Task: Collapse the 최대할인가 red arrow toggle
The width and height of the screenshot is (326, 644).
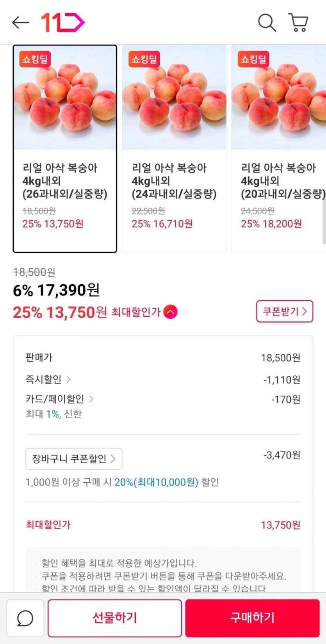Action: pyautogui.click(x=171, y=312)
